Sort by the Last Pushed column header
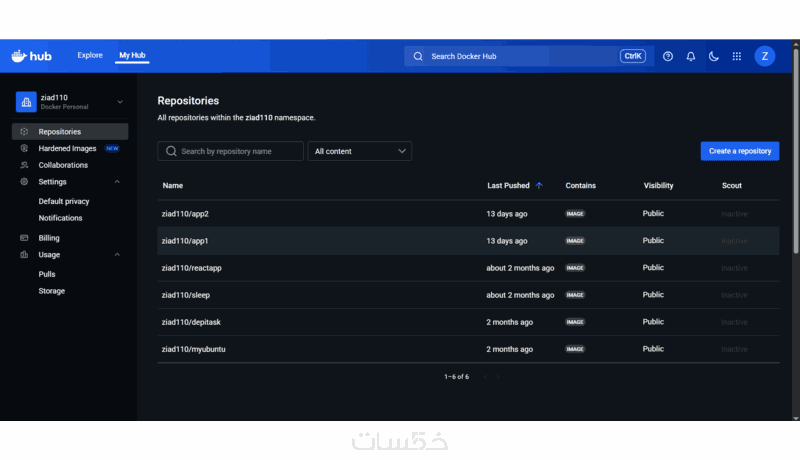Screen dimensions: 800x460 tap(508, 186)
